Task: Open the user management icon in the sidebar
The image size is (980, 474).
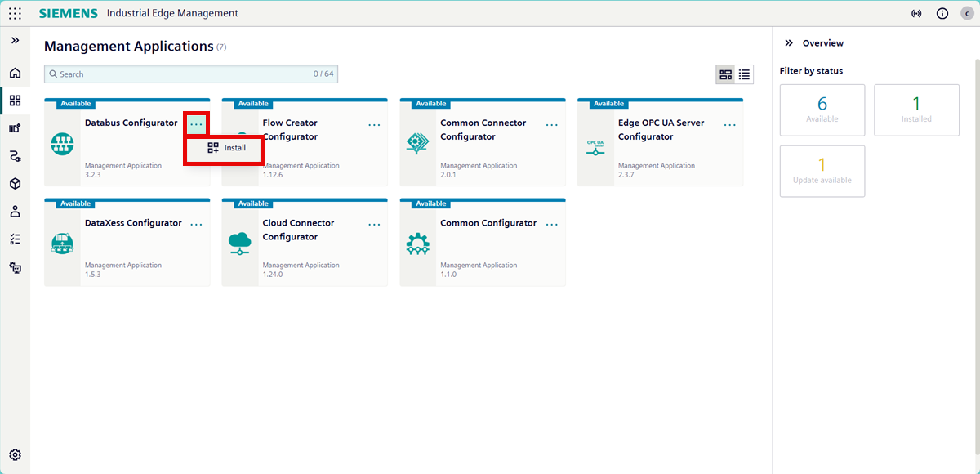Action: (x=15, y=211)
